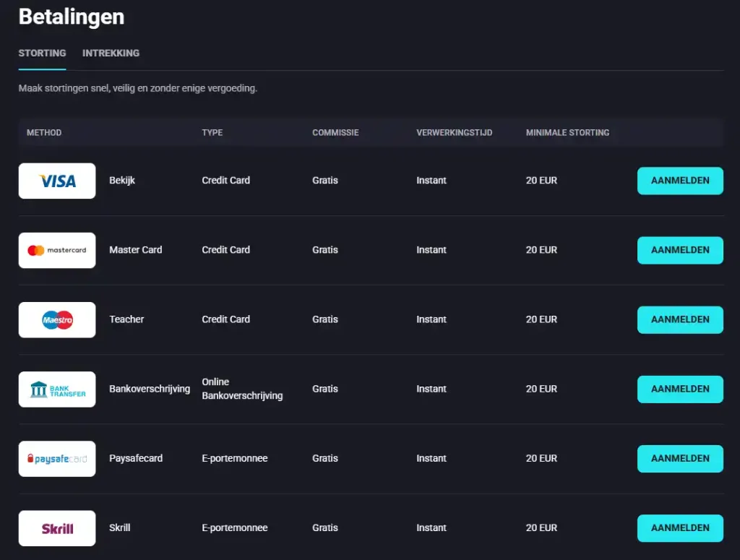The width and height of the screenshot is (740, 560).
Task: Choose the Maestro logo icon
Action: pos(56,320)
